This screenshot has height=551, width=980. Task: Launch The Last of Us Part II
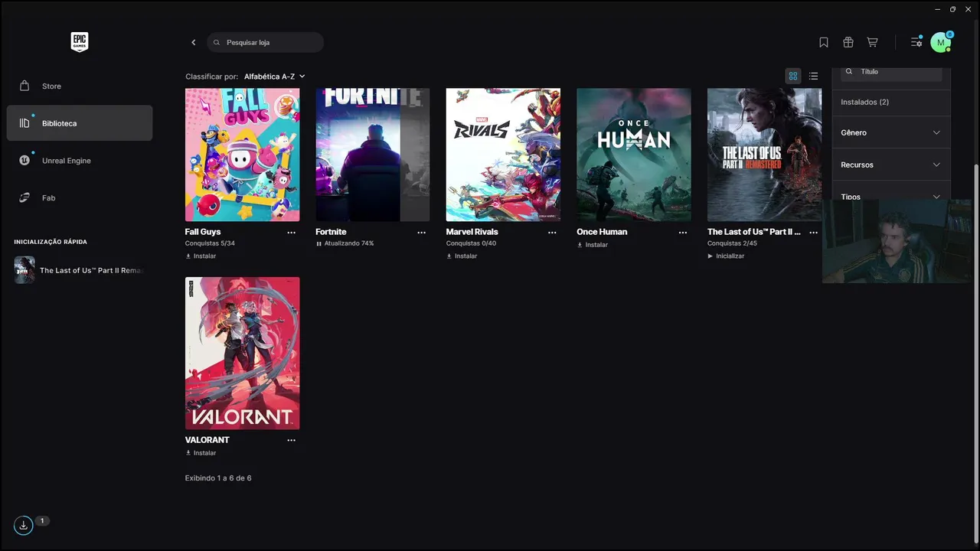point(726,256)
